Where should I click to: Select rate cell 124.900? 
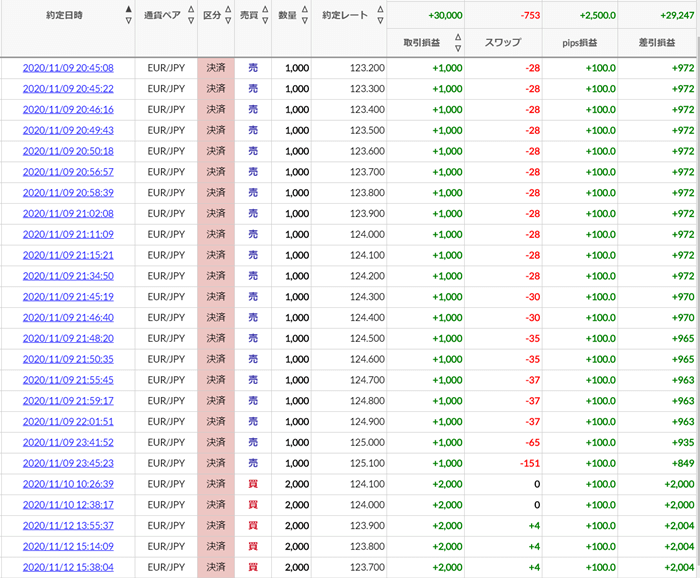[x=367, y=422]
